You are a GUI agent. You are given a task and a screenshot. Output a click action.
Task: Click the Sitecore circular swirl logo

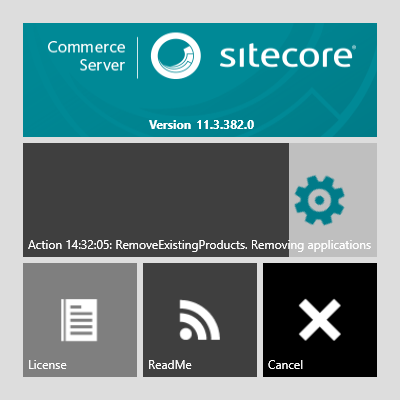tap(176, 56)
